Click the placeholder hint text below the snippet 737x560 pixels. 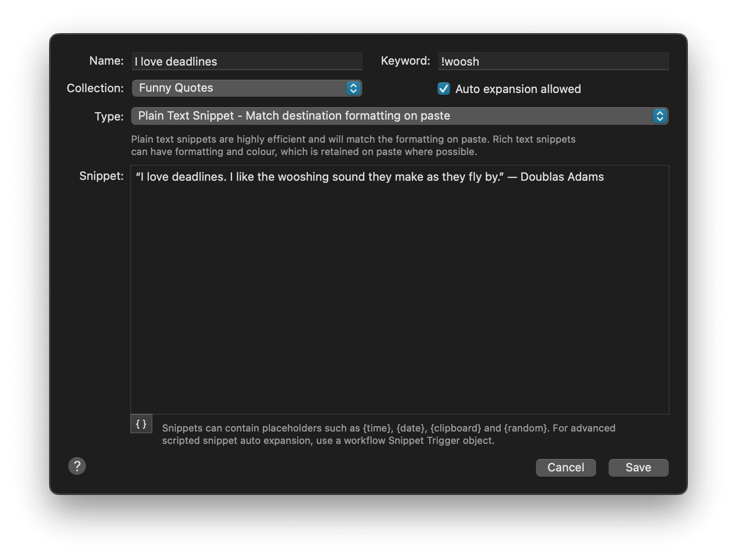pos(388,434)
